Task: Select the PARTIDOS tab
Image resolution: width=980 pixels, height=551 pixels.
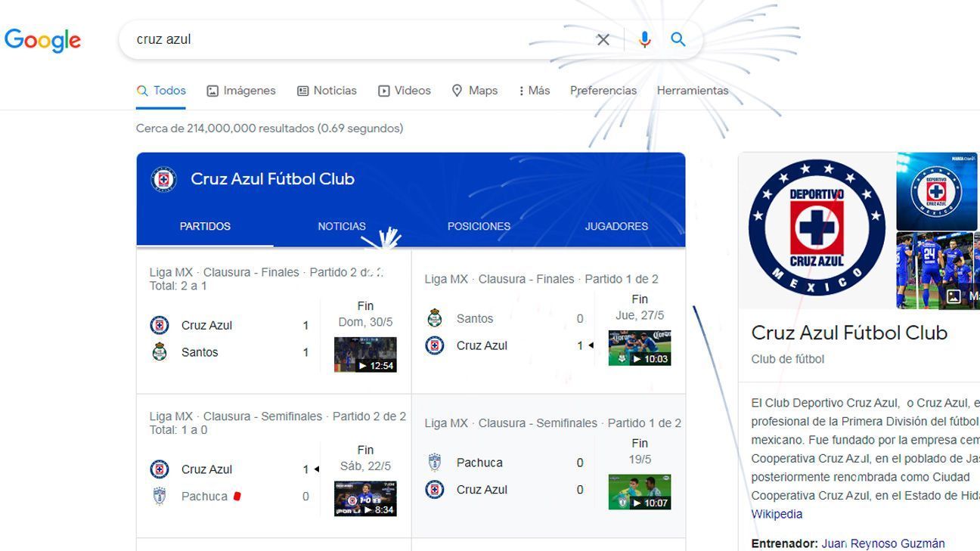Action: (x=205, y=226)
